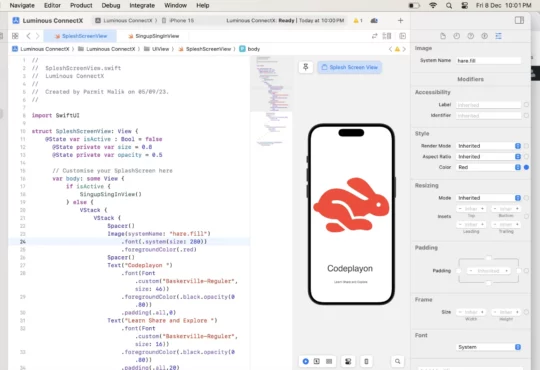Open the Editor menu
The image size is (540, 370).
click(x=52, y=6)
